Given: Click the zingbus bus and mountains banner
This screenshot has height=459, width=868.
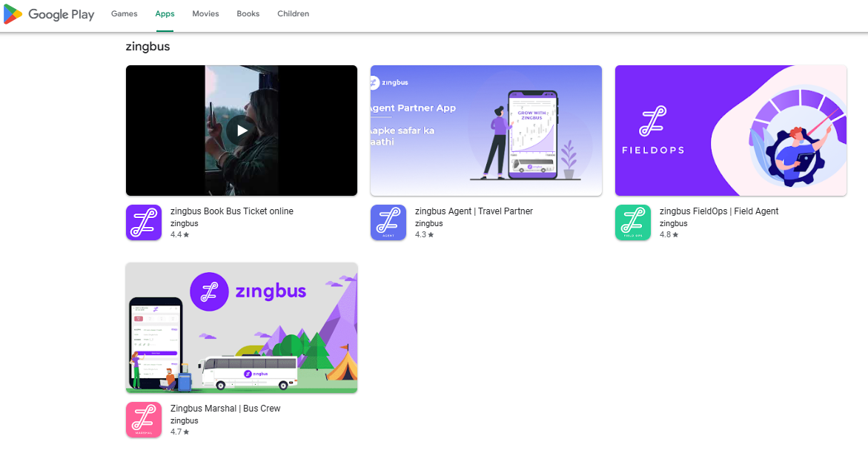Looking at the screenshot, I should pyautogui.click(x=241, y=328).
